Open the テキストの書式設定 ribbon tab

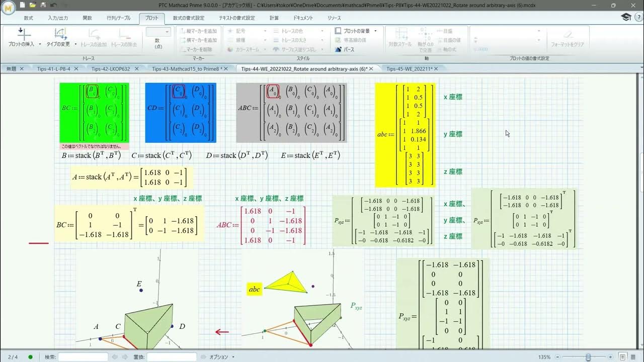pyautogui.click(x=236, y=18)
